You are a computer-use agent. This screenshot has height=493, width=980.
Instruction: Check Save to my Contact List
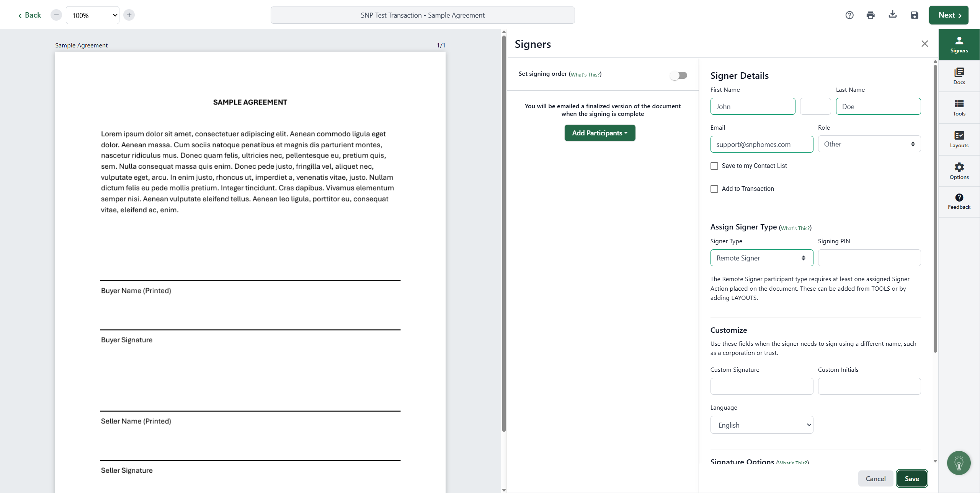(714, 166)
